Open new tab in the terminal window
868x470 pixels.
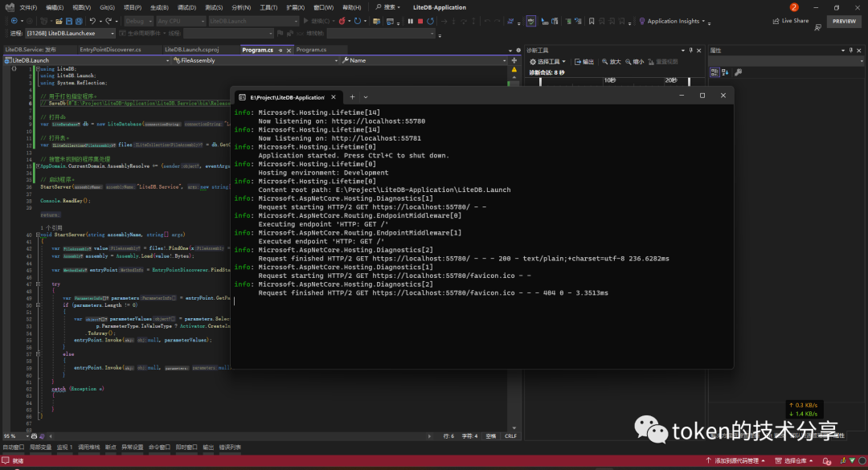pyautogui.click(x=352, y=97)
